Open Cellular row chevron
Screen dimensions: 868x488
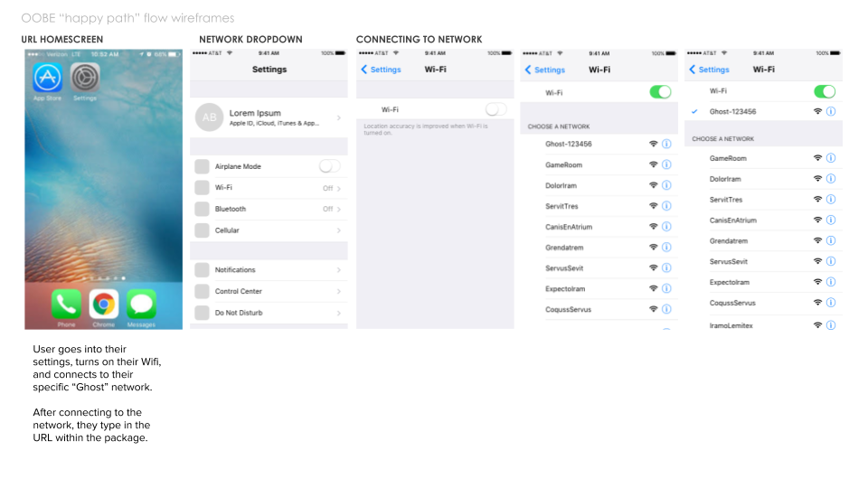click(x=339, y=230)
